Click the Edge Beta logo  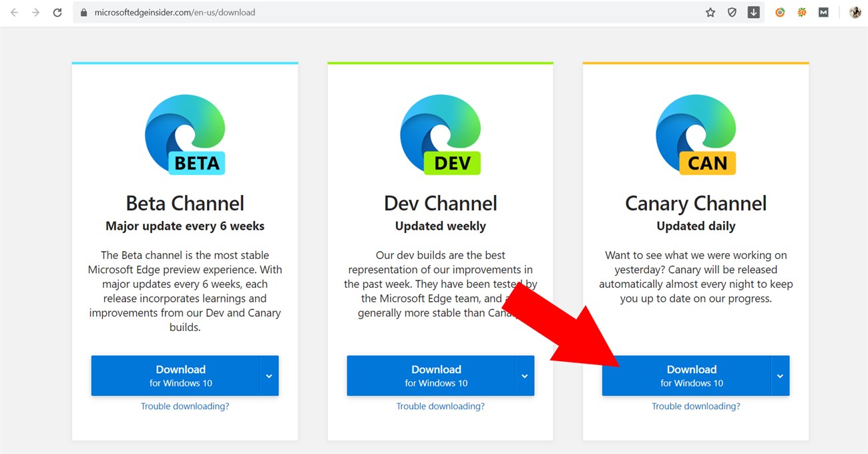pyautogui.click(x=185, y=134)
